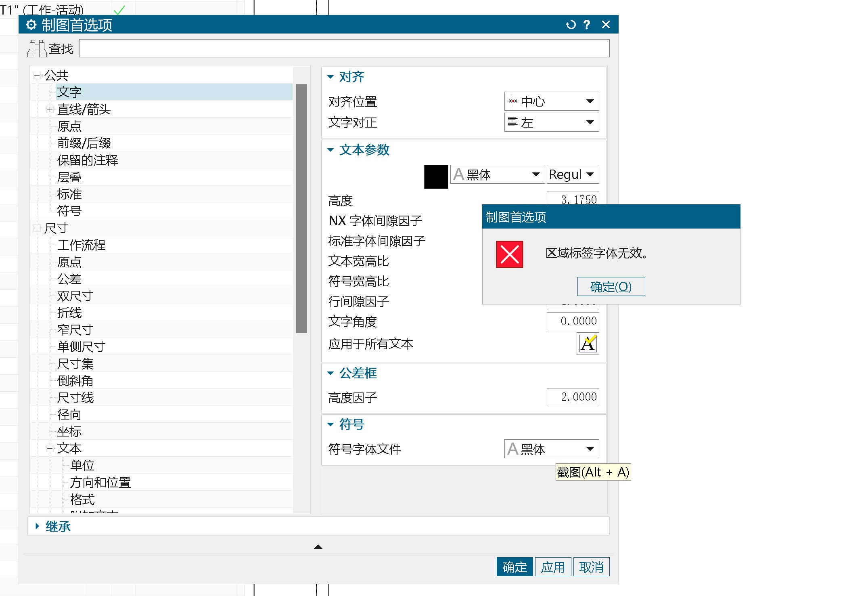
Task: Click the text color black swatch
Action: (435, 175)
